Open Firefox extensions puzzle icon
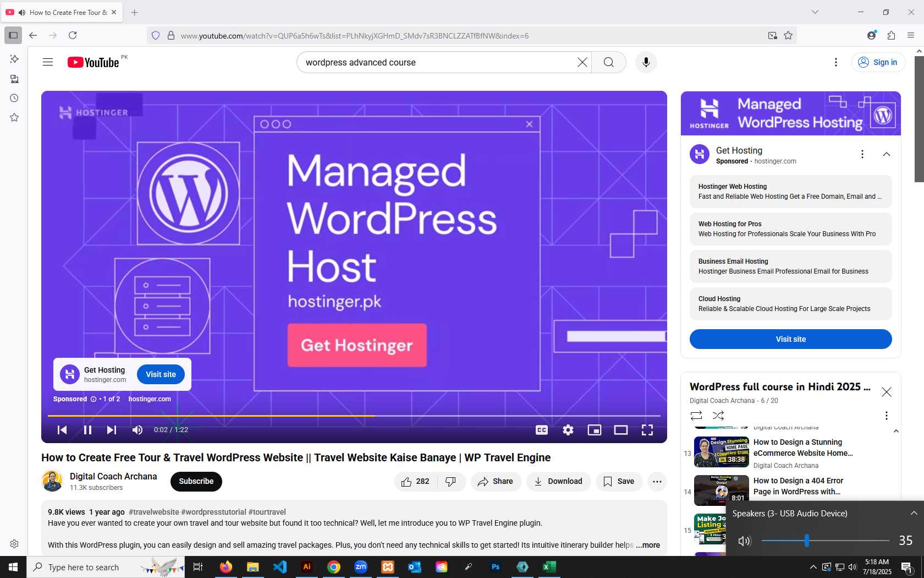 tap(891, 35)
